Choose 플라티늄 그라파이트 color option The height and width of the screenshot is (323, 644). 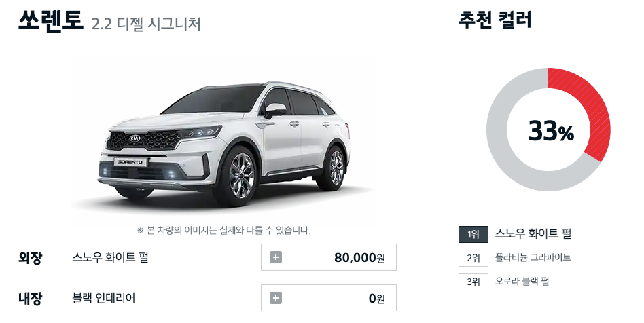coord(533,257)
